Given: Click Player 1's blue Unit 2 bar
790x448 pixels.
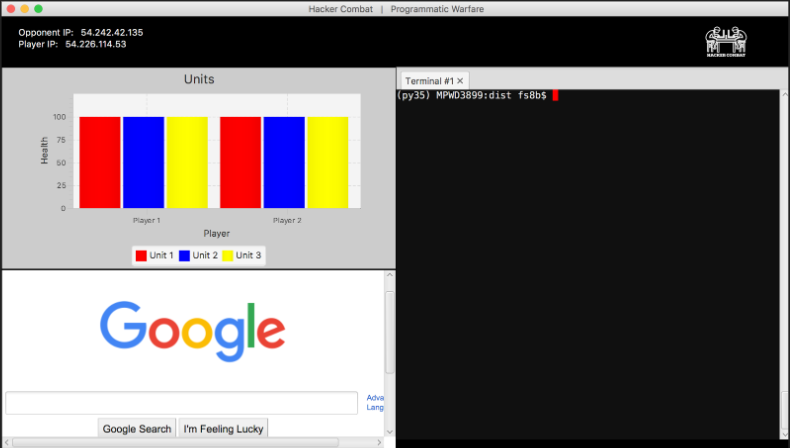Looking at the screenshot, I should (x=144, y=162).
